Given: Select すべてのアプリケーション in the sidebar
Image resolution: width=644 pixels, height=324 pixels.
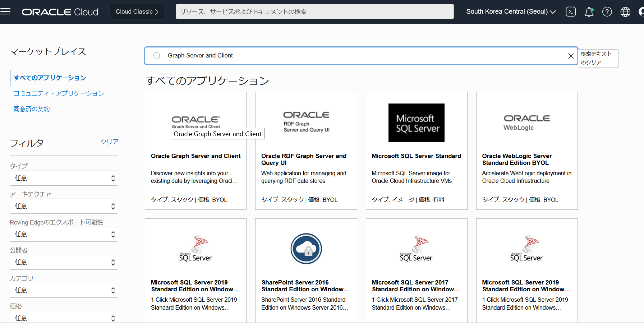Looking at the screenshot, I should [x=50, y=78].
